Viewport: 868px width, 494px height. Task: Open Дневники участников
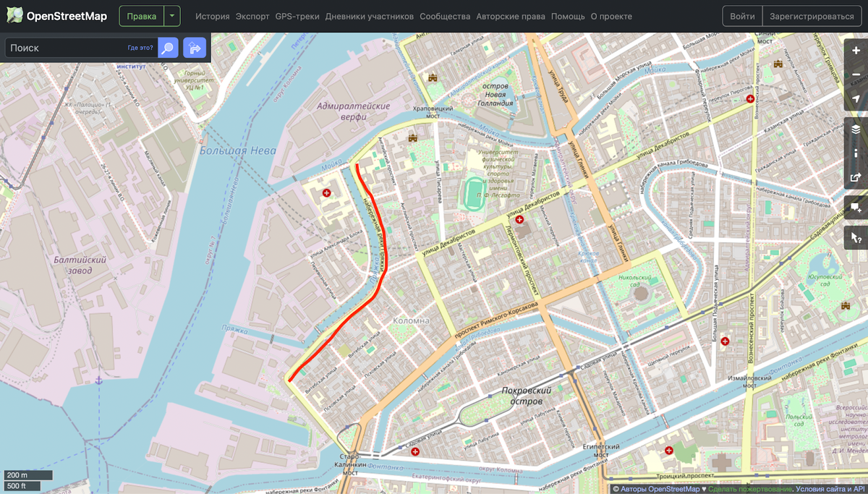pos(370,16)
